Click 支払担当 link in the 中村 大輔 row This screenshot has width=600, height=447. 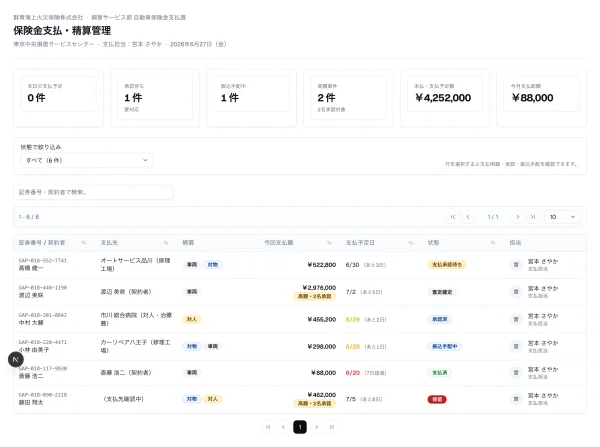click(538, 323)
